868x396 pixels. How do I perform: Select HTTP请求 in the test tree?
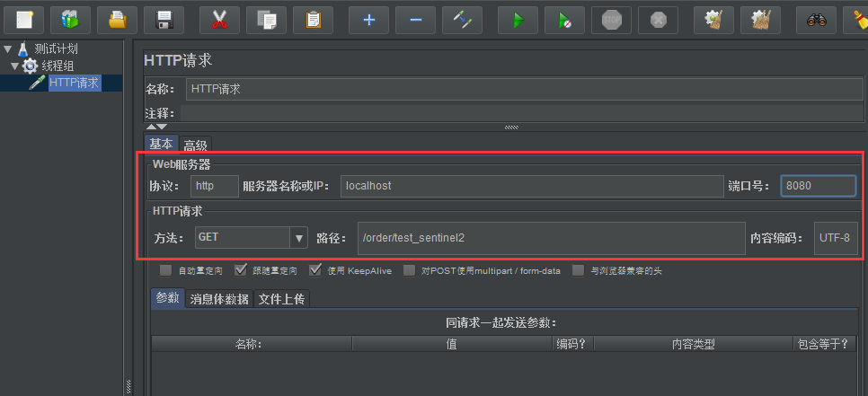[73, 83]
